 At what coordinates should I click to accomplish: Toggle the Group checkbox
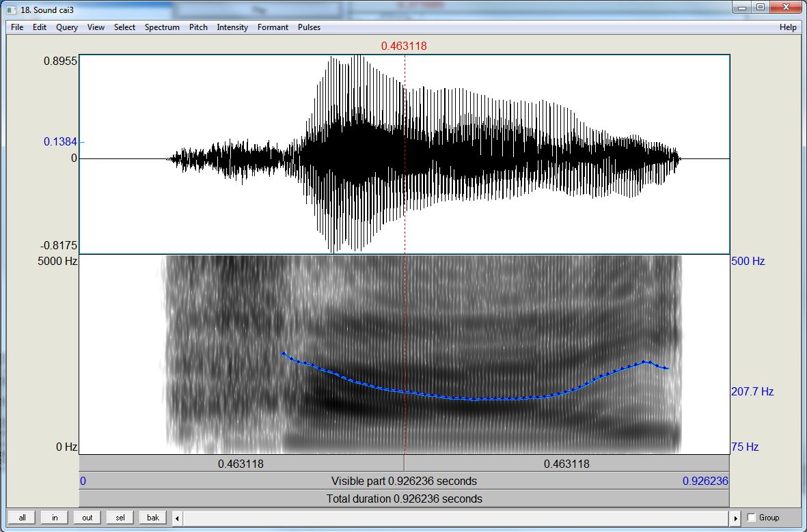tap(752, 518)
